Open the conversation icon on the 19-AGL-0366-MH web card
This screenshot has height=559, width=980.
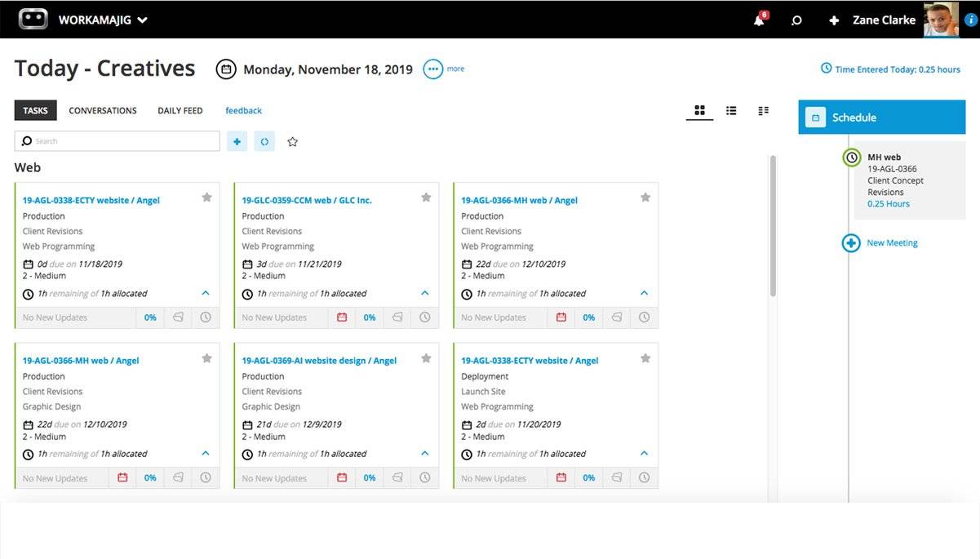click(x=617, y=317)
